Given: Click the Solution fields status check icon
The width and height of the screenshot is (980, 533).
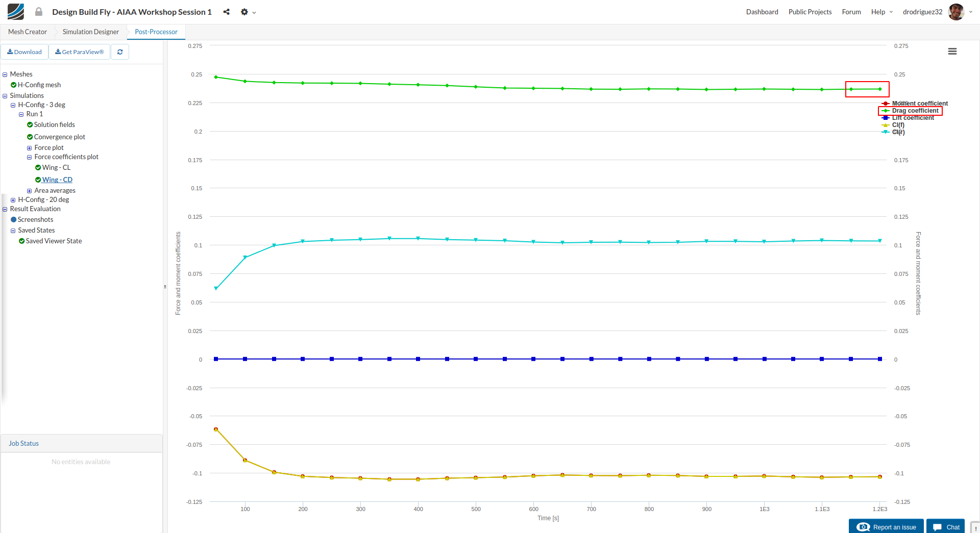Looking at the screenshot, I should click(x=30, y=124).
